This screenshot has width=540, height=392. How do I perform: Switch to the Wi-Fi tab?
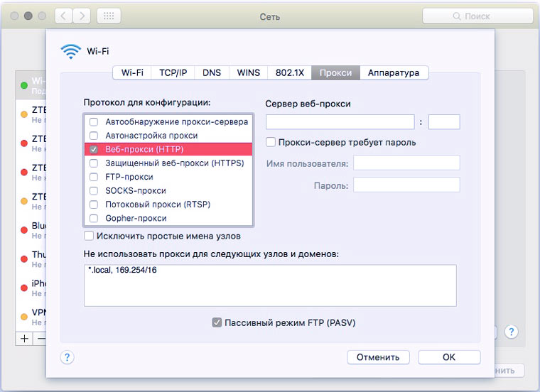[132, 72]
